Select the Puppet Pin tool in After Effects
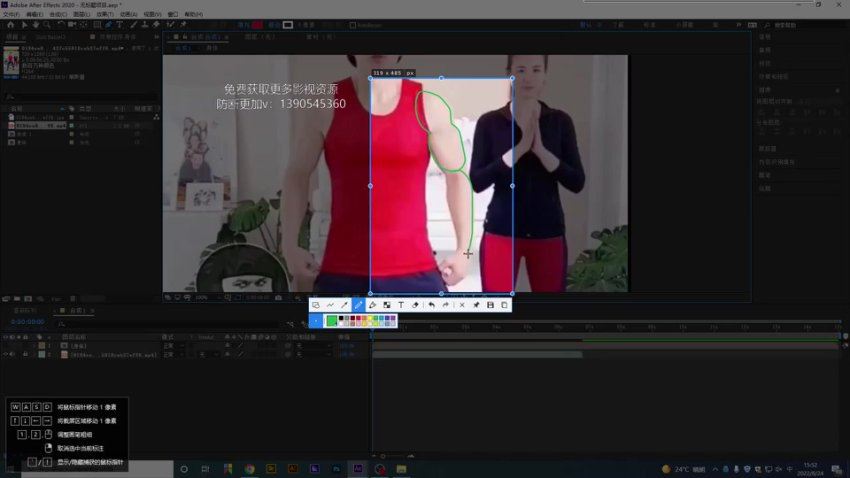This screenshot has height=478, width=850. tap(183, 25)
